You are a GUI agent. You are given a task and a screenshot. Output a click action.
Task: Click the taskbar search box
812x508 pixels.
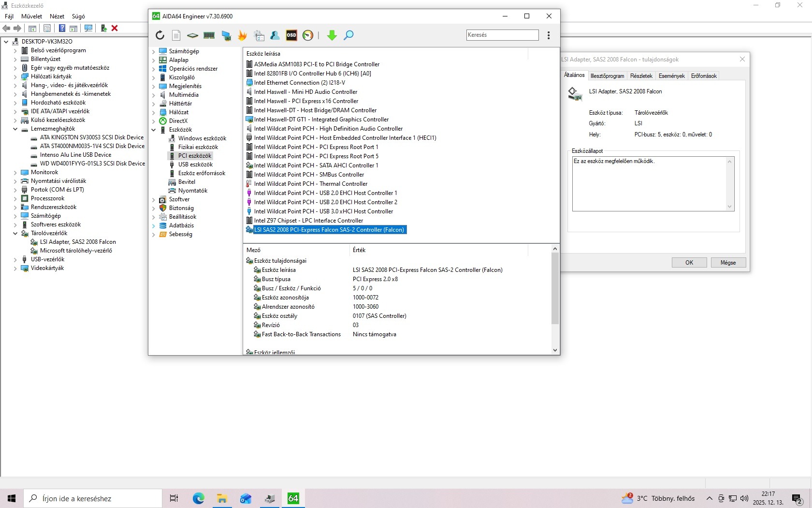[x=93, y=498]
